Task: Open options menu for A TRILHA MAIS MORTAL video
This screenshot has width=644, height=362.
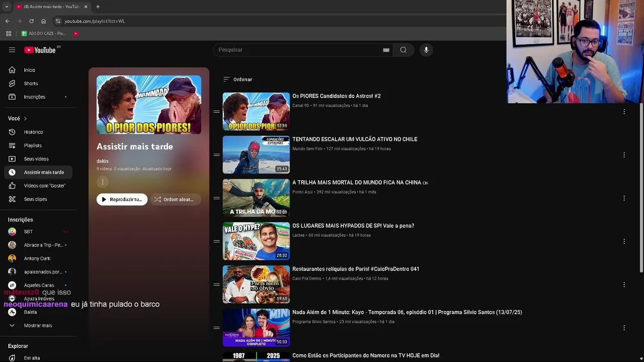Action: (x=624, y=198)
